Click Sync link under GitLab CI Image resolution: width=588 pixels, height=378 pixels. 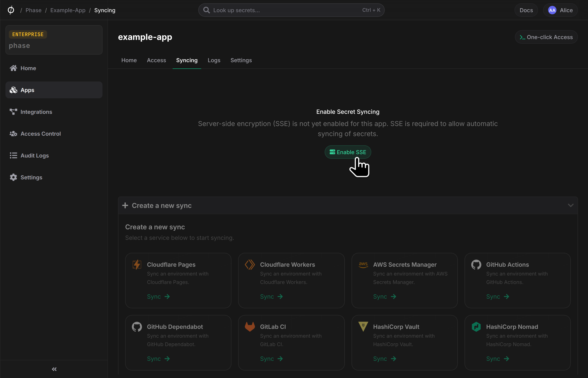tap(271, 359)
